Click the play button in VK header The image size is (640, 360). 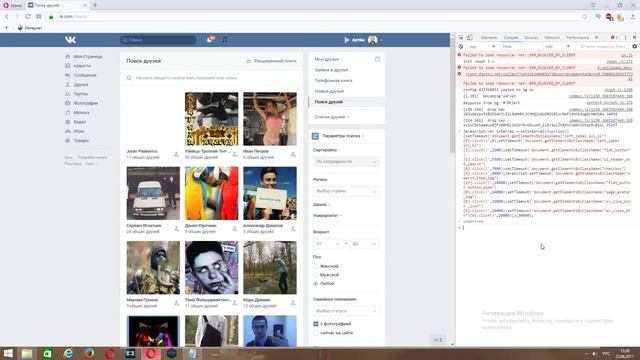click(347, 40)
